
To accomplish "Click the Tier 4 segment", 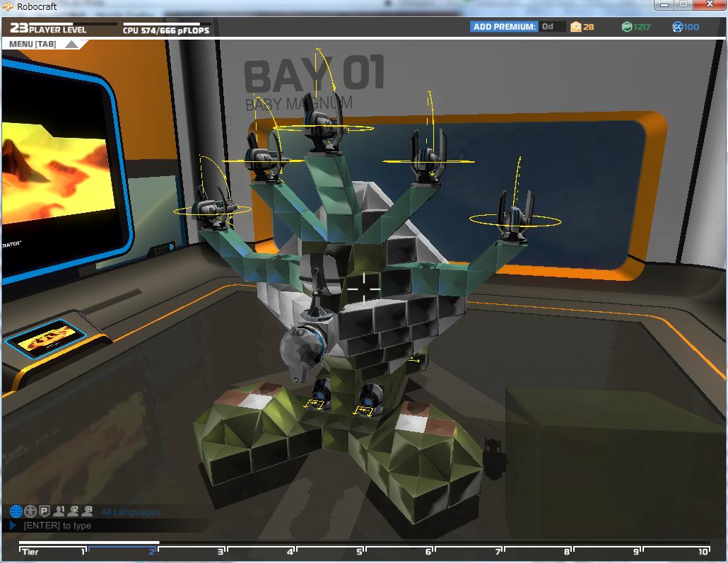I will click(x=262, y=551).
